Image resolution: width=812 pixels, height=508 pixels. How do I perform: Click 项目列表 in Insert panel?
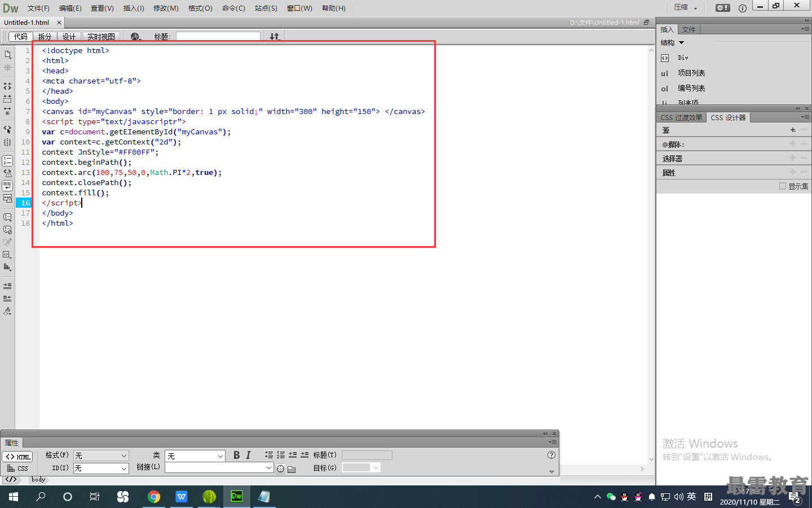[x=691, y=73]
